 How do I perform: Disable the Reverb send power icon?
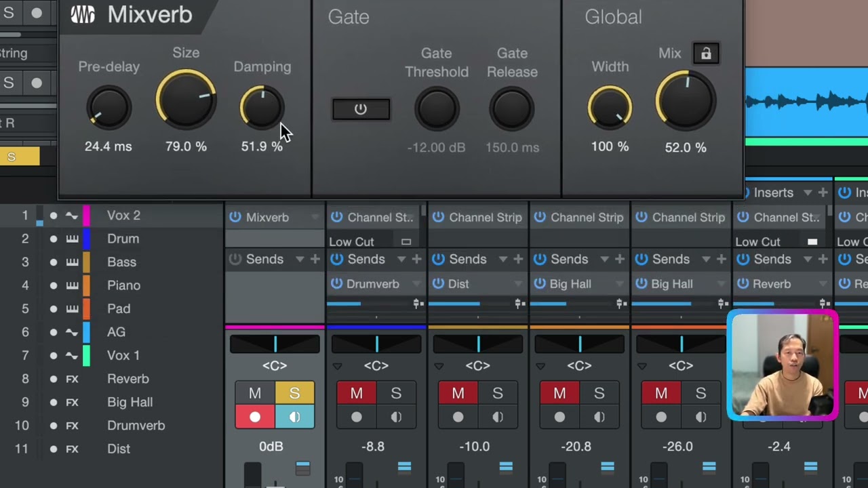click(x=743, y=284)
